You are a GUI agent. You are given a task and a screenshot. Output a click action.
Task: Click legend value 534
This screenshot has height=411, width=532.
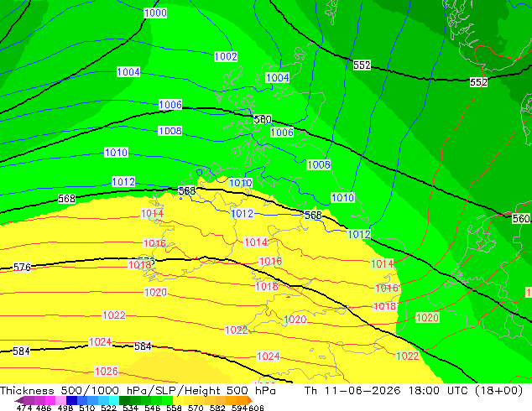pyautogui.click(x=130, y=408)
